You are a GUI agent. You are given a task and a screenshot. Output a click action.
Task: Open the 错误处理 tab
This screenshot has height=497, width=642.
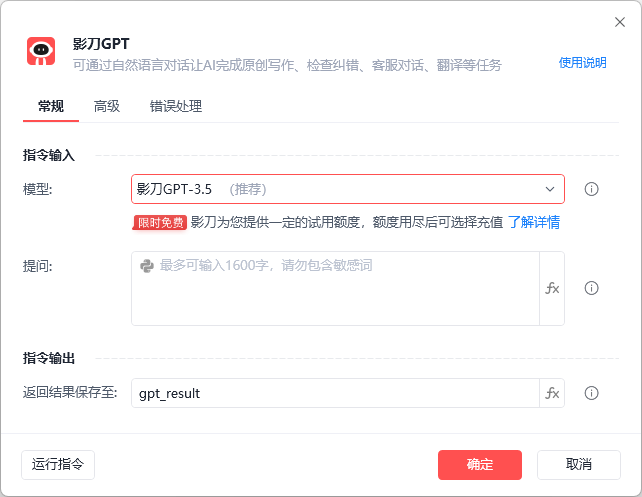pos(176,106)
